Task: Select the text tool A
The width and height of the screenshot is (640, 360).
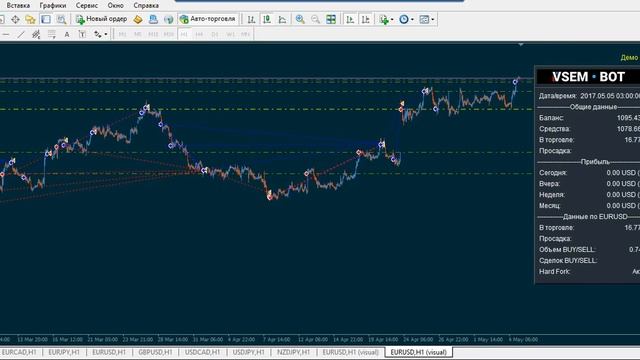Action: point(67,35)
